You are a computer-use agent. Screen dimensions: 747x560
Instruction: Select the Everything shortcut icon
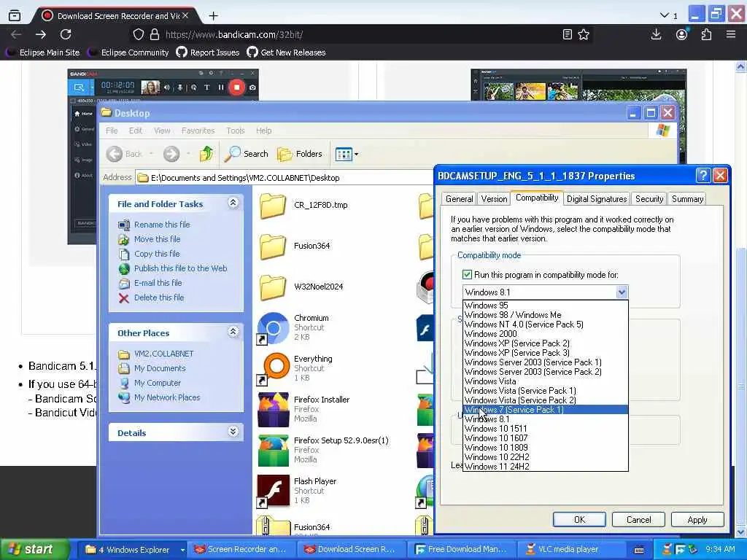[x=273, y=368]
